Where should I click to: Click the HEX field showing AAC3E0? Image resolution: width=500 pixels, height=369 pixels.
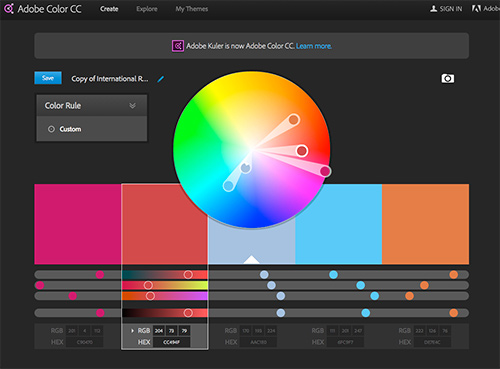tap(258, 342)
